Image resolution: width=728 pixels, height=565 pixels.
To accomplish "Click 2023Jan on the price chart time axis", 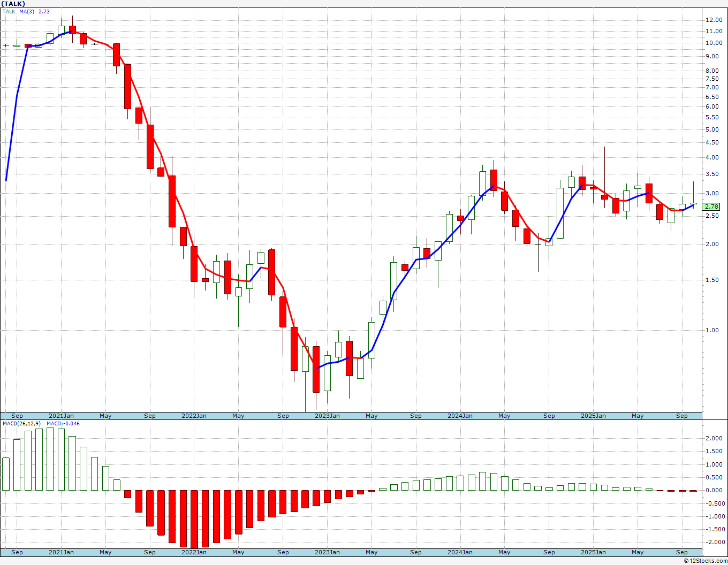I will click(x=327, y=416).
